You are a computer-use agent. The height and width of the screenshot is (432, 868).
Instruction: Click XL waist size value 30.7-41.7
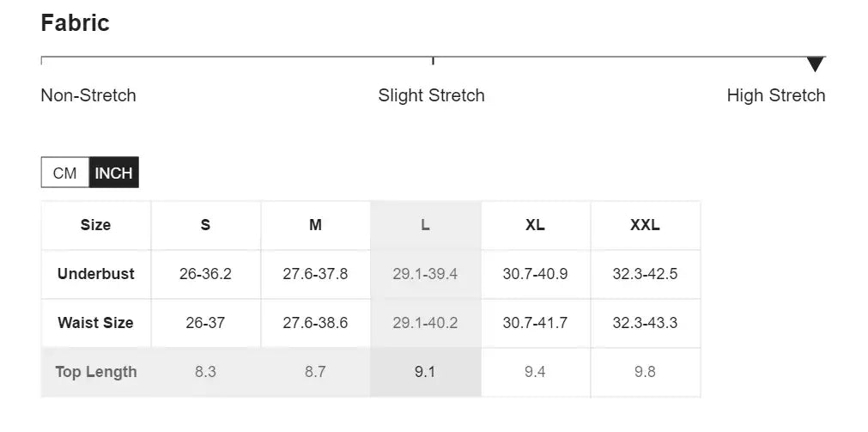click(535, 323)
